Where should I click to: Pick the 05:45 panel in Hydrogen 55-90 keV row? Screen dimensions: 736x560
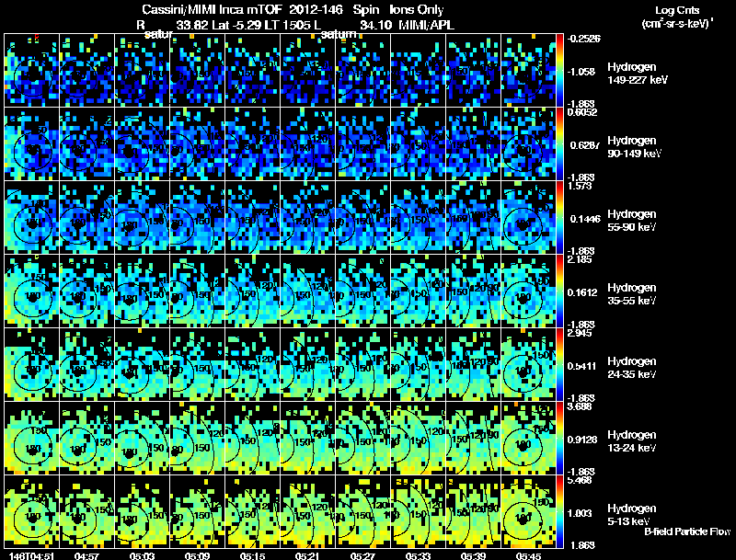tap(528, 217)
